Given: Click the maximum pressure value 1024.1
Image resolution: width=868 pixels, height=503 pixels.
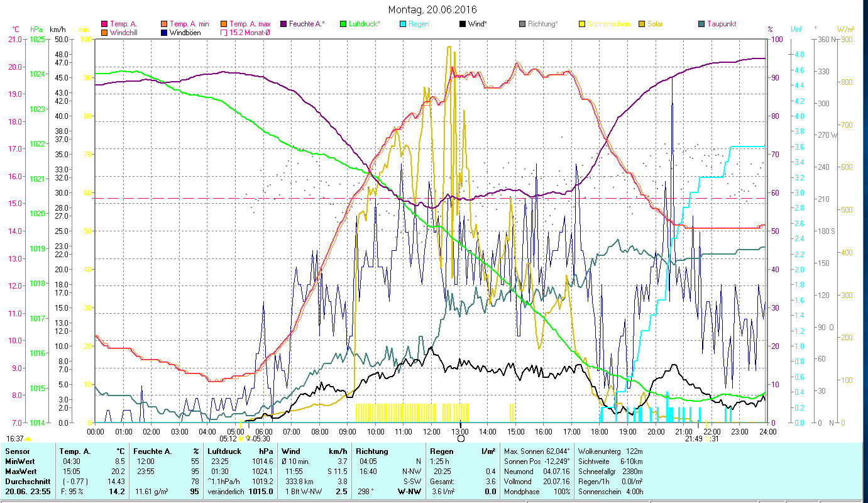Looking at the screenshot, I should pyautogui.click(x=263, y=472).
